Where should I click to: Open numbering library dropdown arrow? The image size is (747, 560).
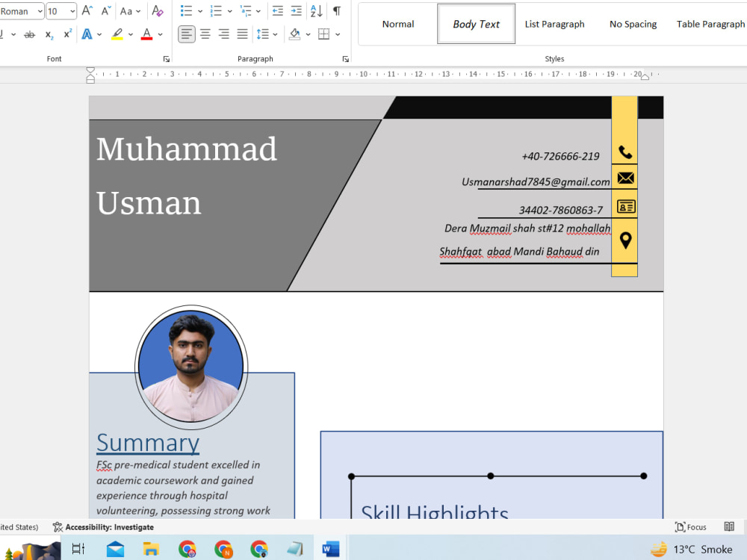click(x=229, y=11)
